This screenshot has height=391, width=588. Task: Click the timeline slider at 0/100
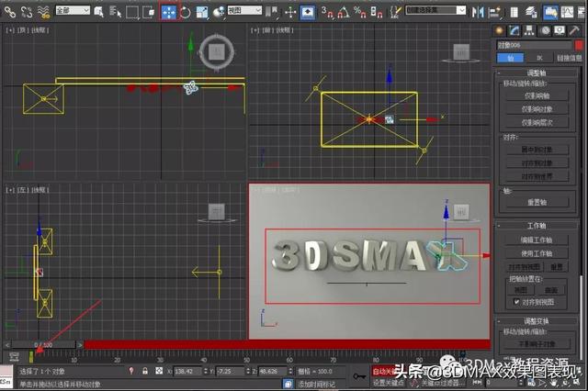pos(42,345)
